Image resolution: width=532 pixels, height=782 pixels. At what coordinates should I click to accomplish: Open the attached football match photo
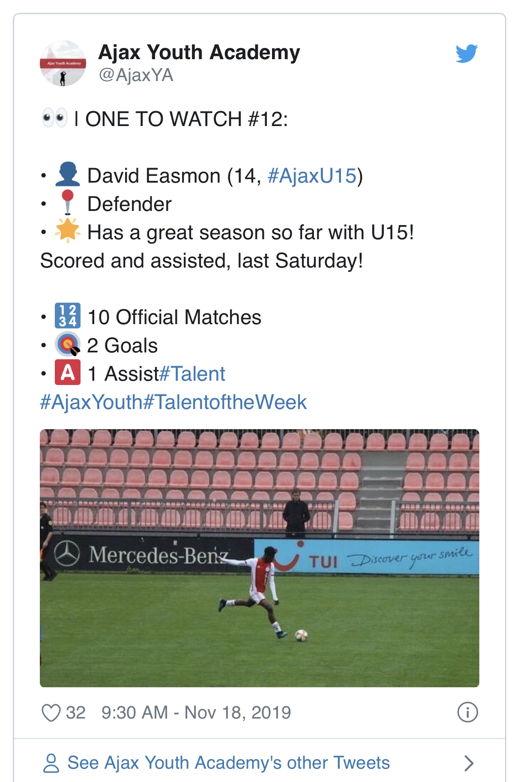[260, 558]
